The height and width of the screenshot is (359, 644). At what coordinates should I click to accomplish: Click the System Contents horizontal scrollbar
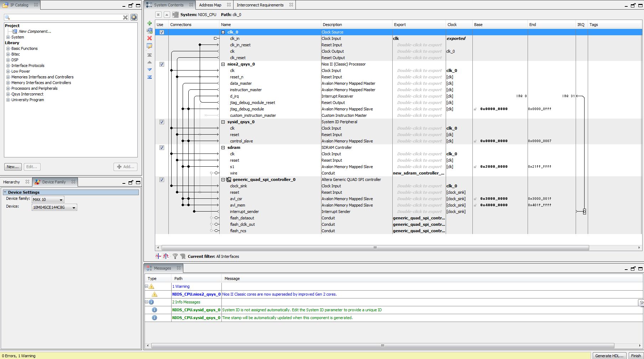(375, 248)
